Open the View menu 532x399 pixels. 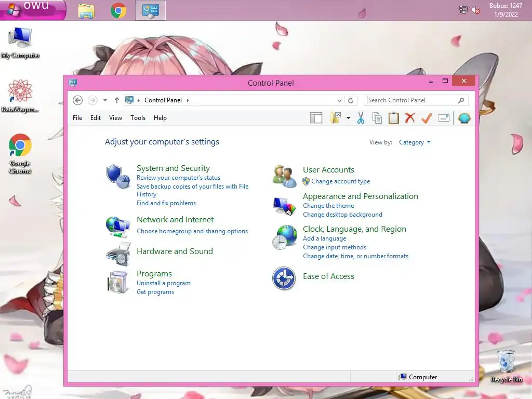click(115, 118)
